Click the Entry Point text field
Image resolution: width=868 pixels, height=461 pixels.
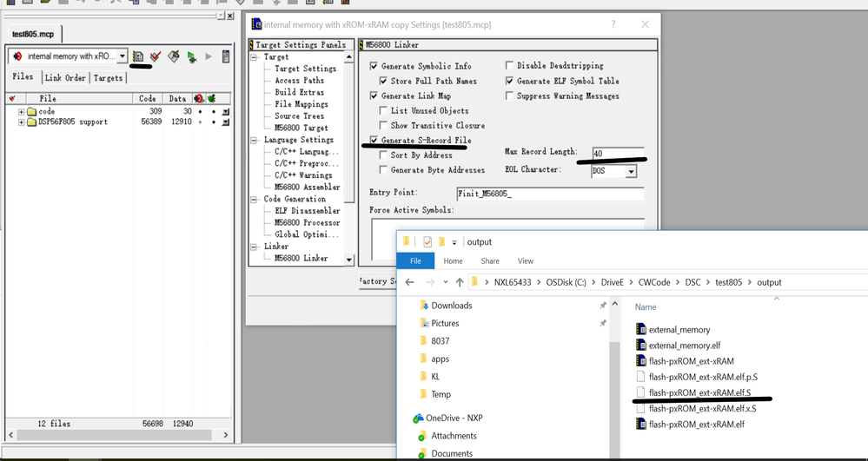(x=550, y=194)
